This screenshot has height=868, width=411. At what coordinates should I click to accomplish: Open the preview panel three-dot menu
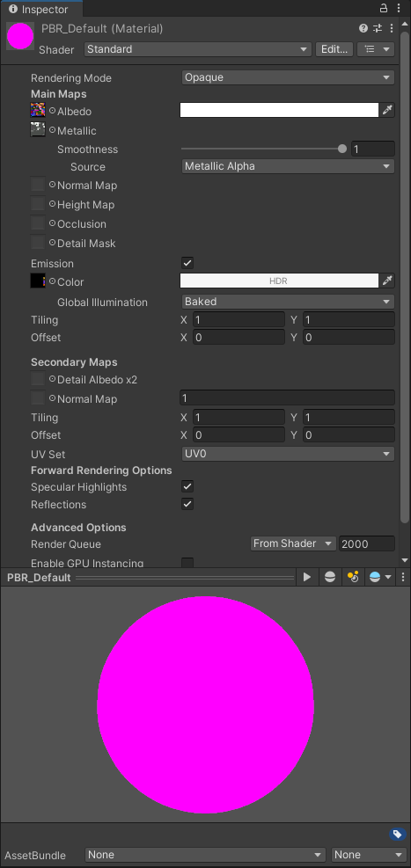coord(403,578)
